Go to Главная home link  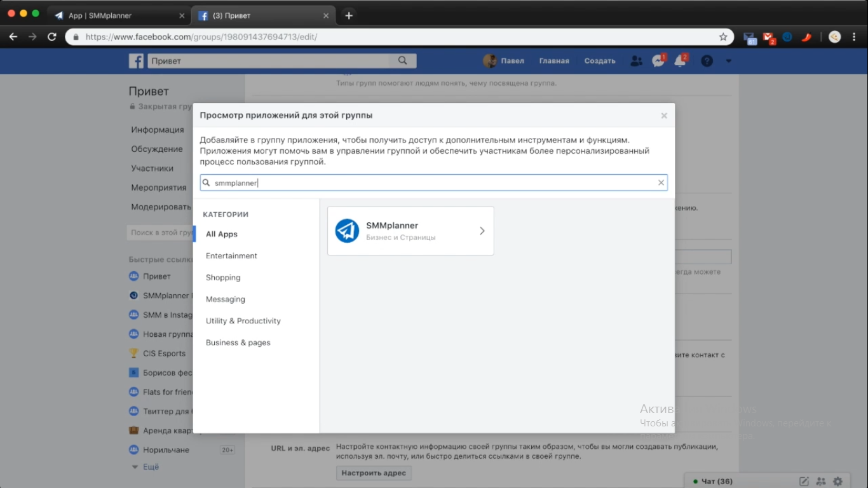pyautogui.click(x=554, y=61)
